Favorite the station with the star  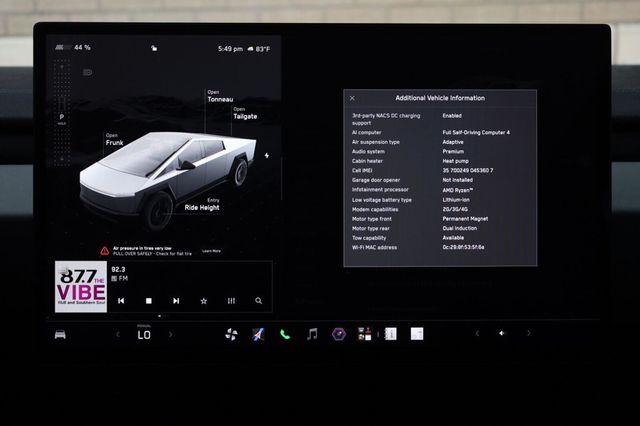(204, 301)
